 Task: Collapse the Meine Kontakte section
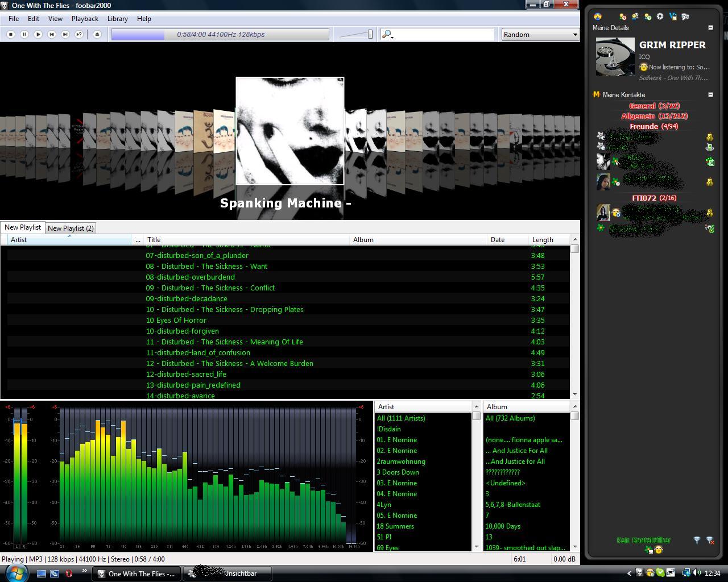pos(710,94)
